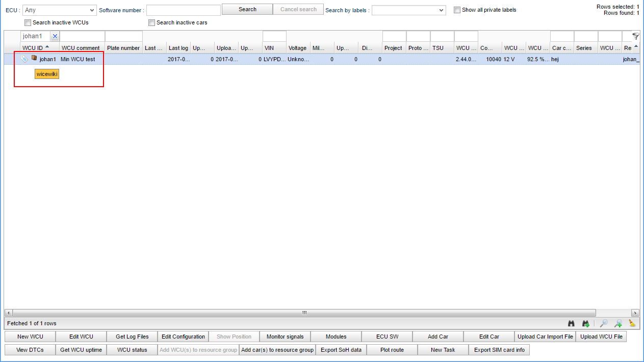Click the magnifier with green plus icon
The image size is (644, 362).
[x=618, y=323]
